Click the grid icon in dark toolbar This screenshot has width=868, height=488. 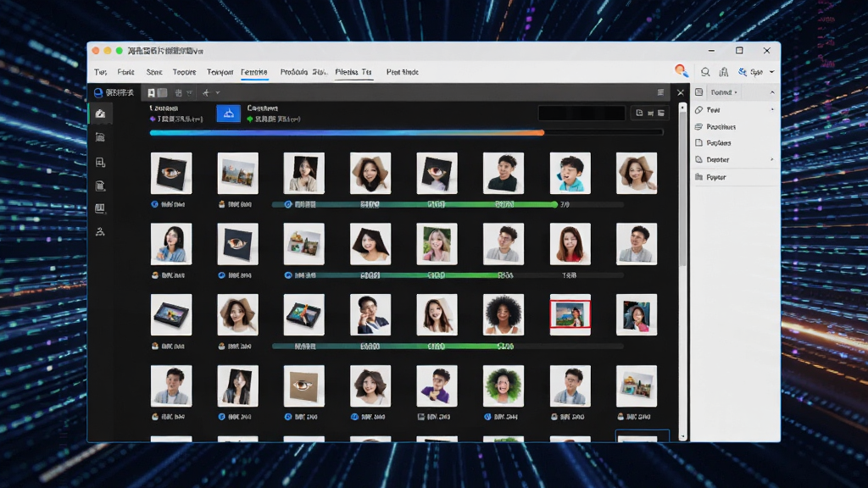178,93
